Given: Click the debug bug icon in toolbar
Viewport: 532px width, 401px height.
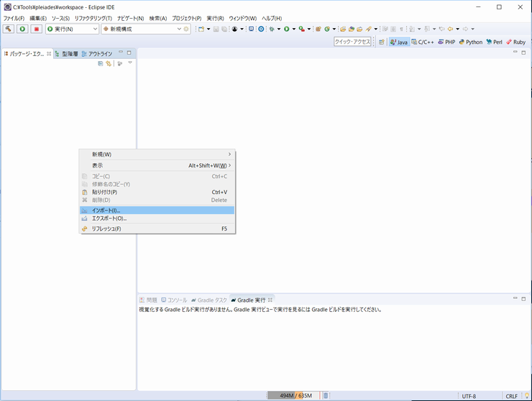Looking at the screenshot, I should 272,29.
